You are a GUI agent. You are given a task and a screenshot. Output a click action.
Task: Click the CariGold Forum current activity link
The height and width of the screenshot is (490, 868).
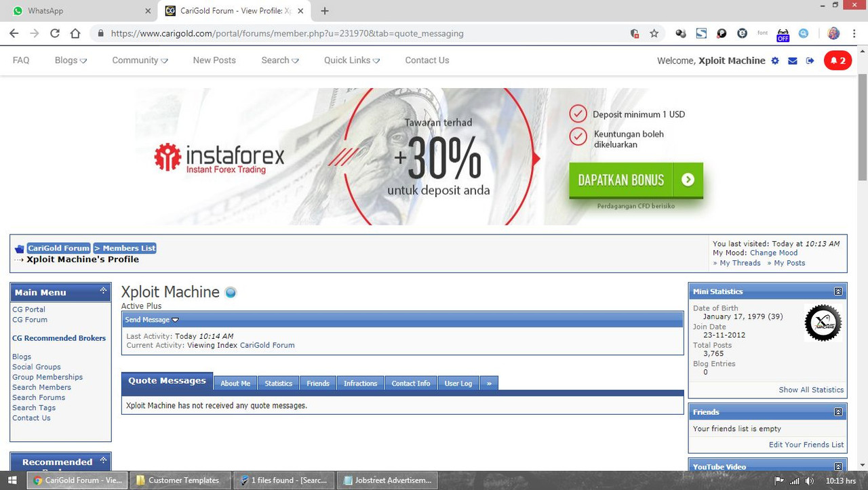267,345
